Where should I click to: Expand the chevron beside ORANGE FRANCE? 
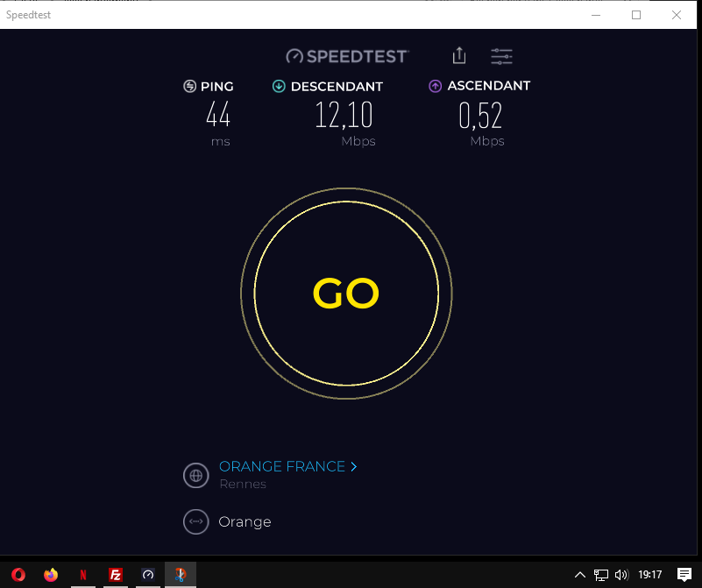click(x=354, y=467)
